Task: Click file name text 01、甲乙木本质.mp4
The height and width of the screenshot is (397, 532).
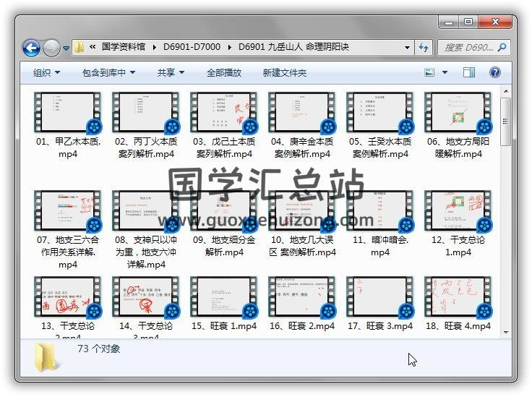Action: click(68, 148)
